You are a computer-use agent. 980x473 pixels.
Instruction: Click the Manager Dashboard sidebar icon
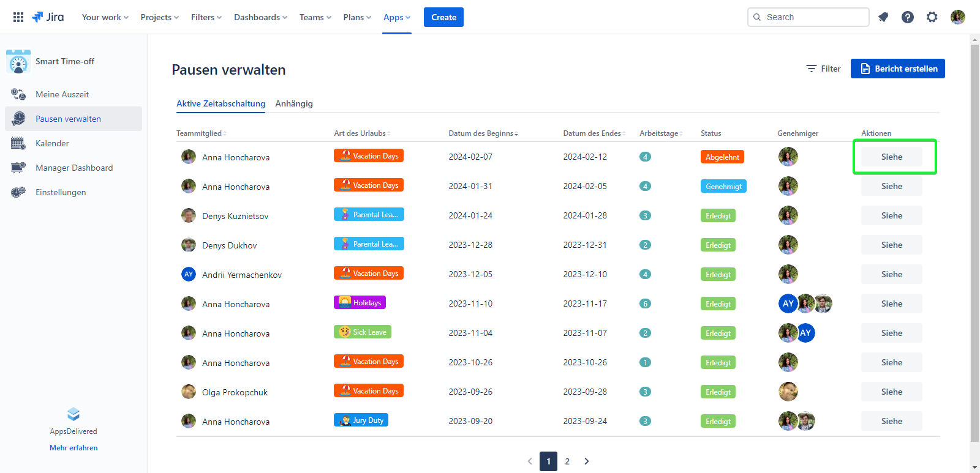(x=18, y=168)
